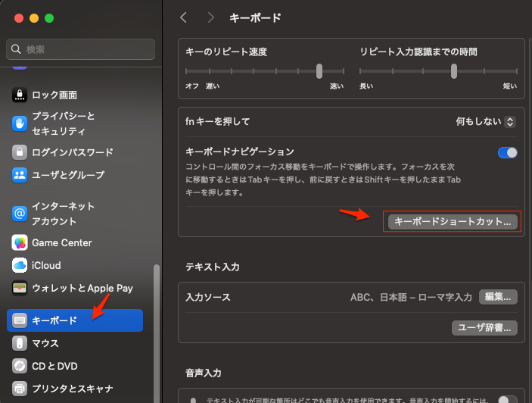This screenshot has width=532, height=403.
Task: Toggle keyboard navigation (キーボードナビゲーション) switch
Action: (507, 152)
